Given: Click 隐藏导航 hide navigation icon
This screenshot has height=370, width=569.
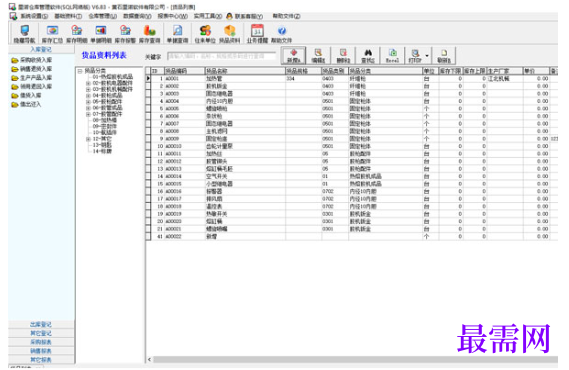Looking at the screenshot, I should point(24,34).
